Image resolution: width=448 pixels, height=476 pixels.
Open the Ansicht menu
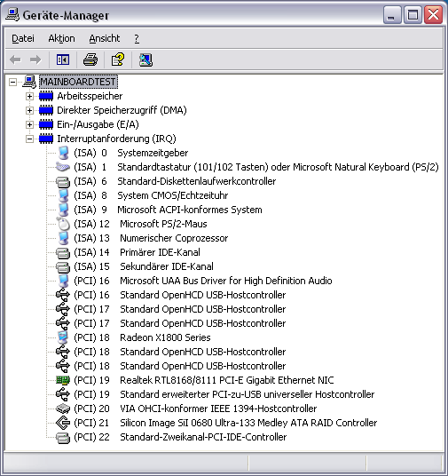(x=105, y=38)
